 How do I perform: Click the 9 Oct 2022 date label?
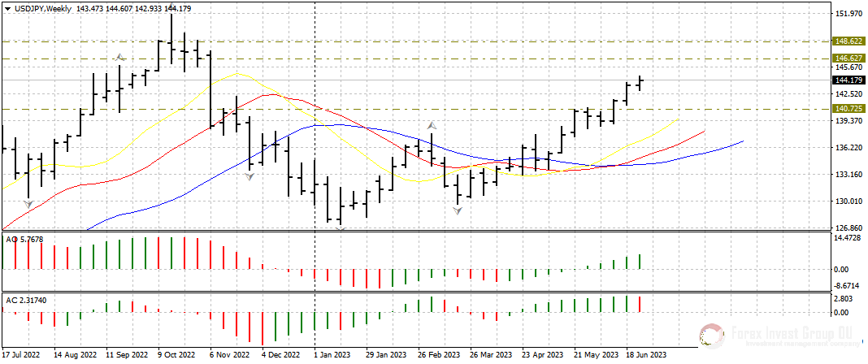point(176,355)
